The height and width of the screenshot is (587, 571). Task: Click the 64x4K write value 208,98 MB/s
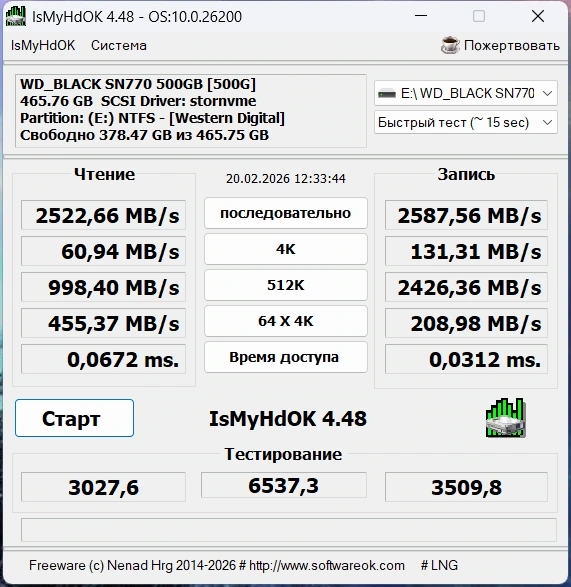[x=466, y=323]
